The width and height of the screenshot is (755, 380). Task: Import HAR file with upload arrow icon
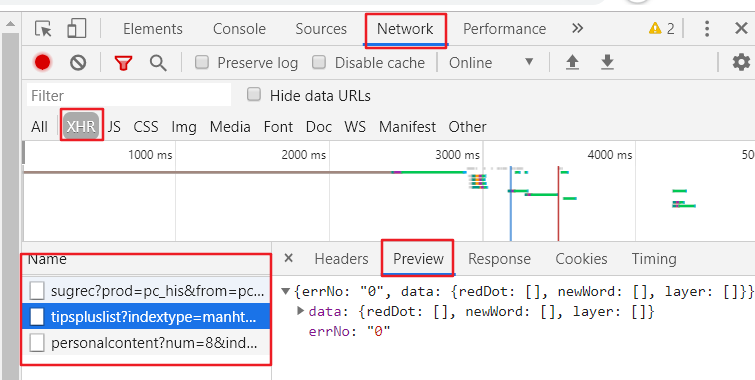click(x=572, y=63)
